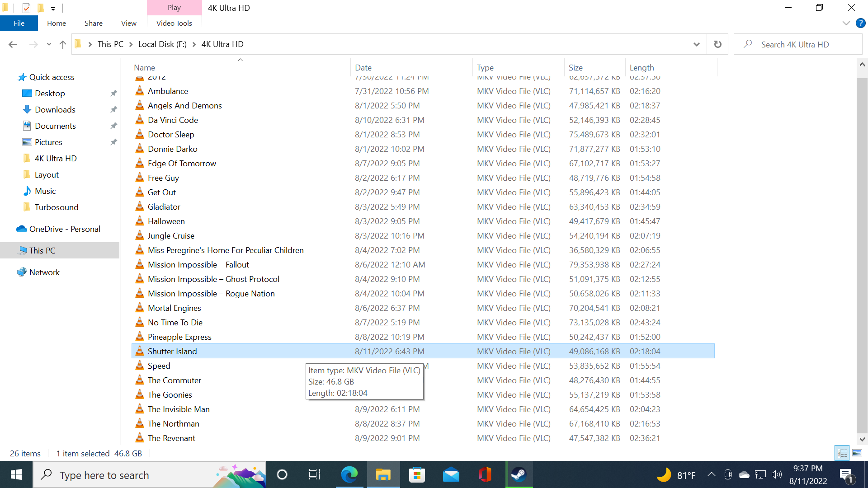Image resolution: width=868 pixels, height=488 pixels.
Task: Launch Microsoft Edge from taskbar
Action: [349, 475]
